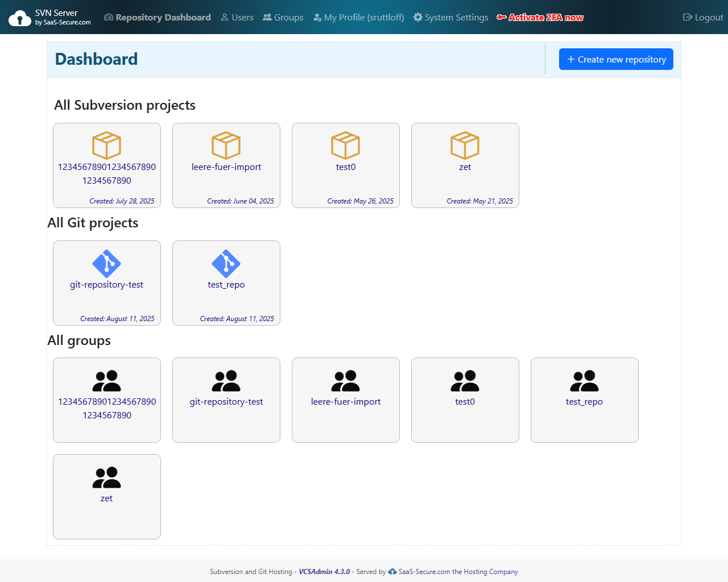728x582 pixels.
Task: Click the Activate 2FA now link
Action: pyautogui.click(x=540, y=18)
